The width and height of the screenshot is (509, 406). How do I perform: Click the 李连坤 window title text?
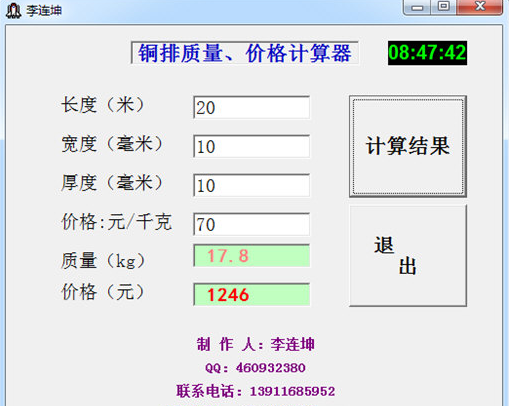point(44,10)
